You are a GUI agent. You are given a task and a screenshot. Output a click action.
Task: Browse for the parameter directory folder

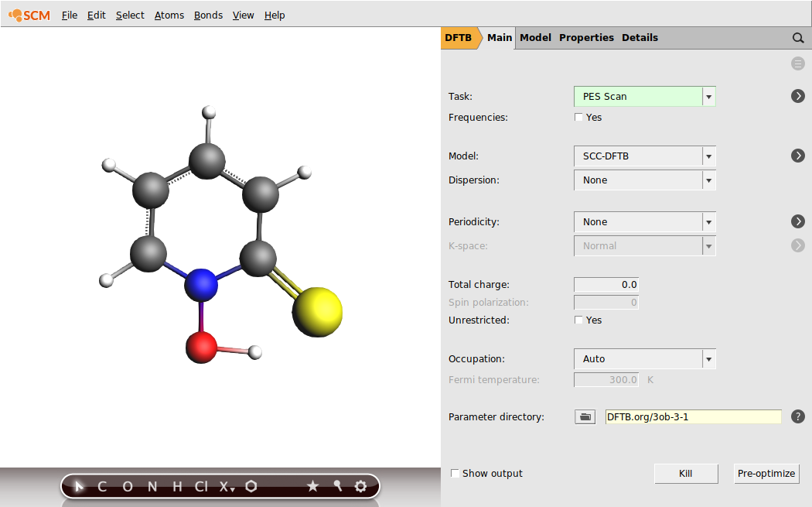[x=585, y=416]
